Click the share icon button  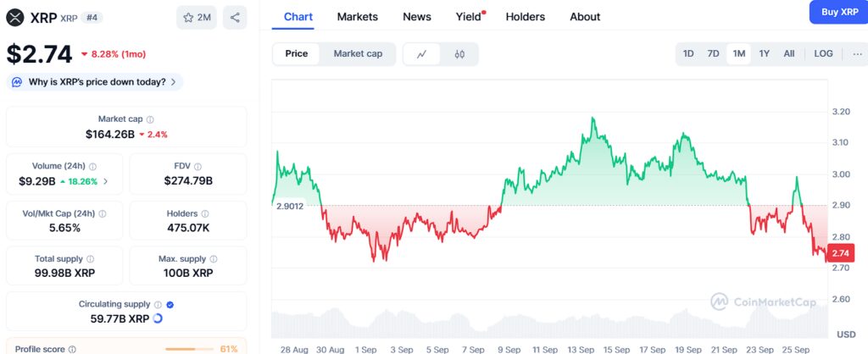pos(235,18)
